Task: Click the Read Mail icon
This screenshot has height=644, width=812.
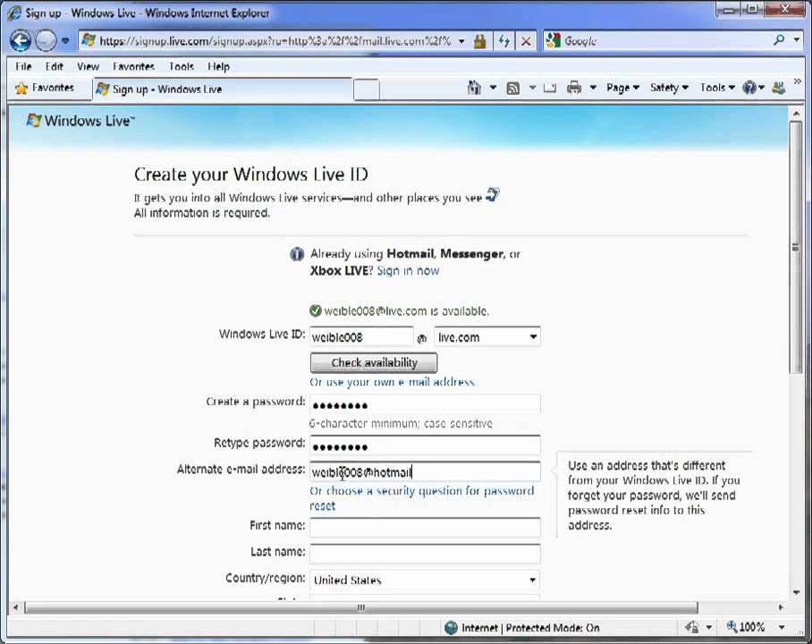Action: click(x=549, y=88)
